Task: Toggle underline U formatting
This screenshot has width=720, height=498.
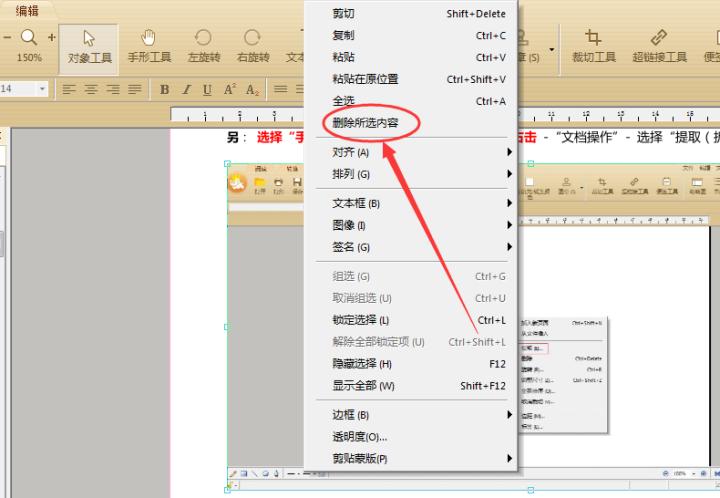Action: click(x=207, y=90)
